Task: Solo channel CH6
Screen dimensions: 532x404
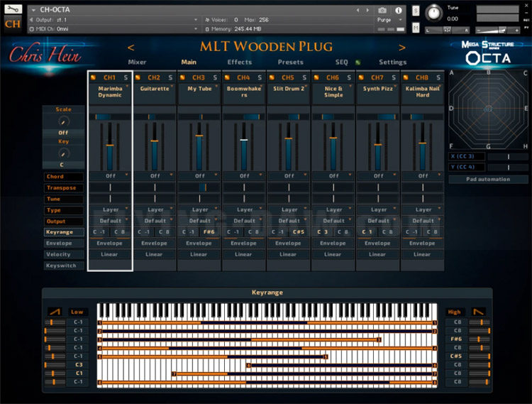Action: click(349, 77)
